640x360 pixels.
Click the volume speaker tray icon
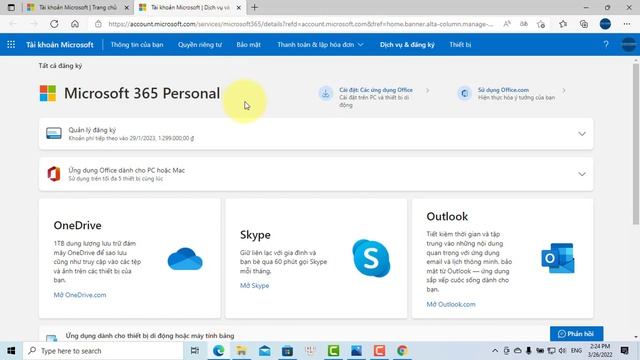pos(562,351)
